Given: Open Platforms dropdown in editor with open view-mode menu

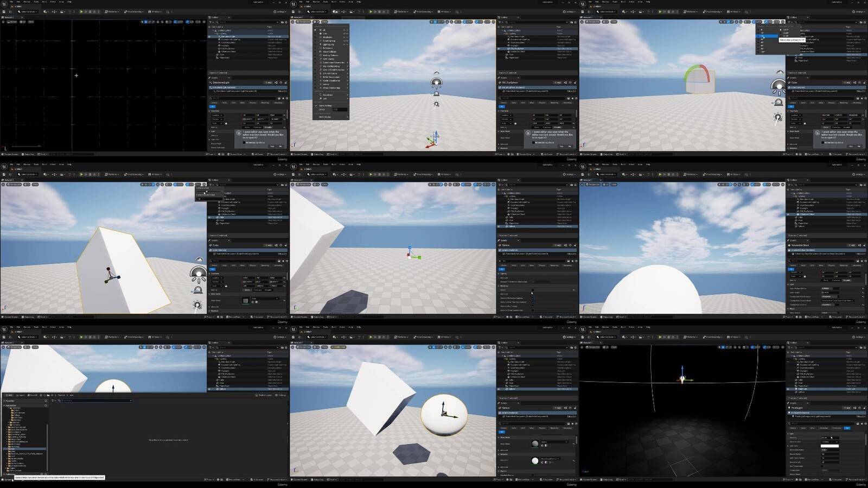Looking at the screenshot, I should click(401, 11).
